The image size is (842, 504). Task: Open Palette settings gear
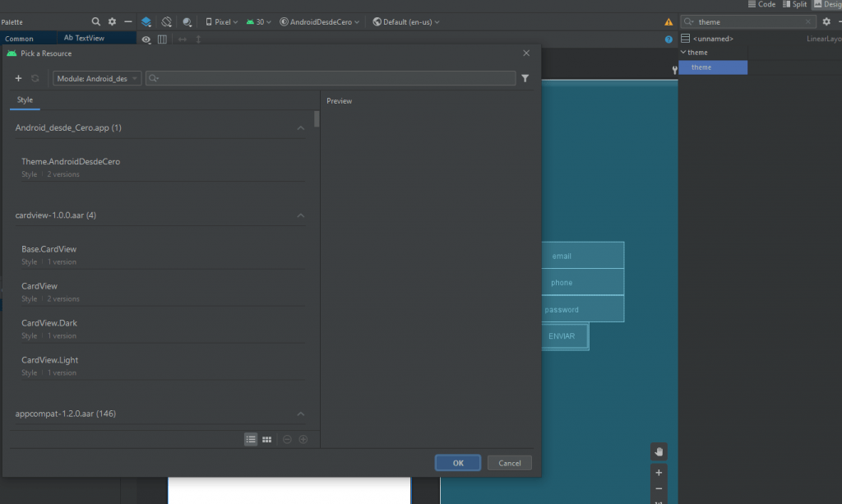pyautogui.click(x=112, y=21)
